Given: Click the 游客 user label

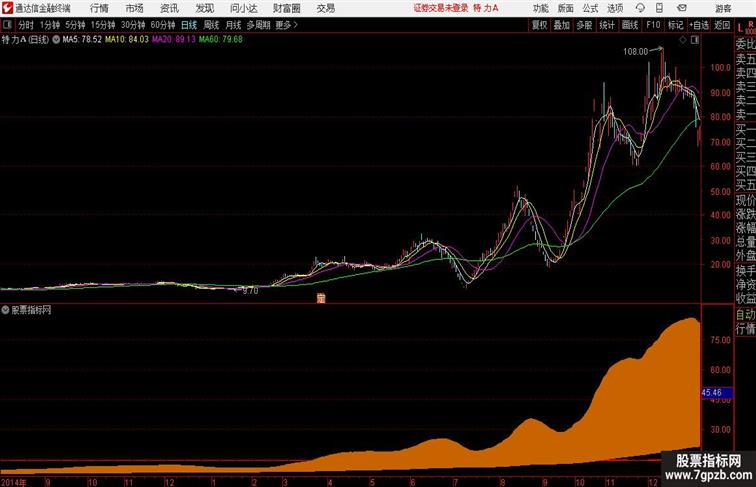Looking at the screenshot, I should tap(723, 8).
